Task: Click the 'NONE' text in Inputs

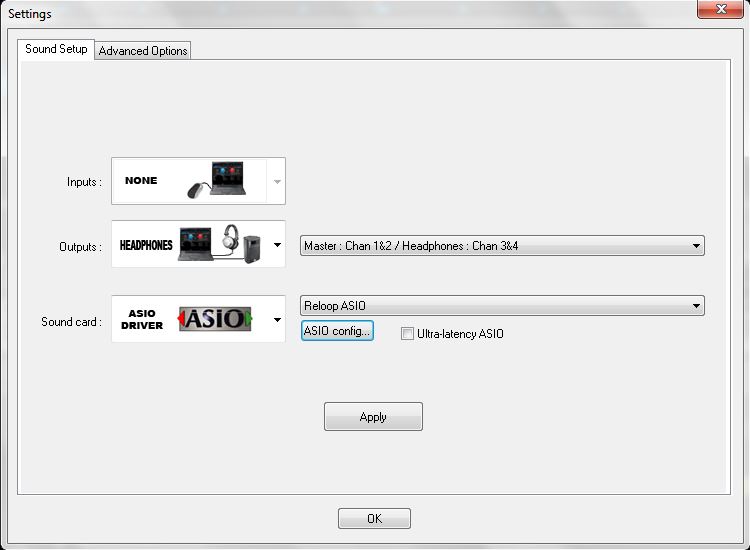Action: click(x=141, y=180)
